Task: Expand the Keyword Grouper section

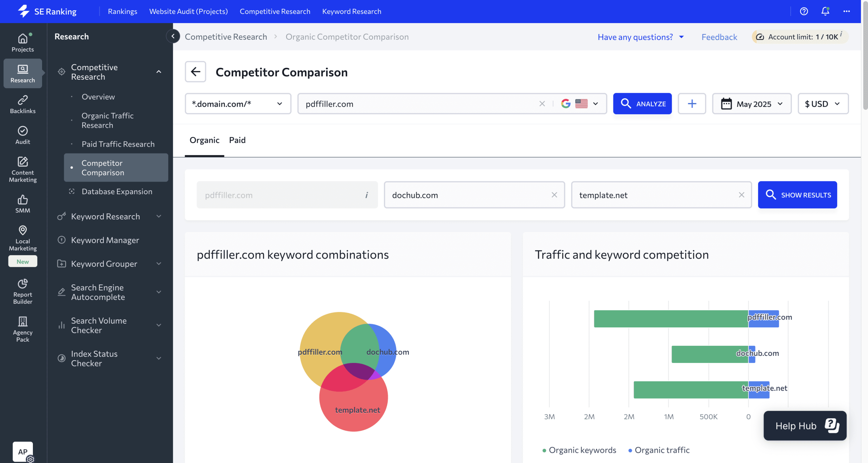Action: [159, 264]
